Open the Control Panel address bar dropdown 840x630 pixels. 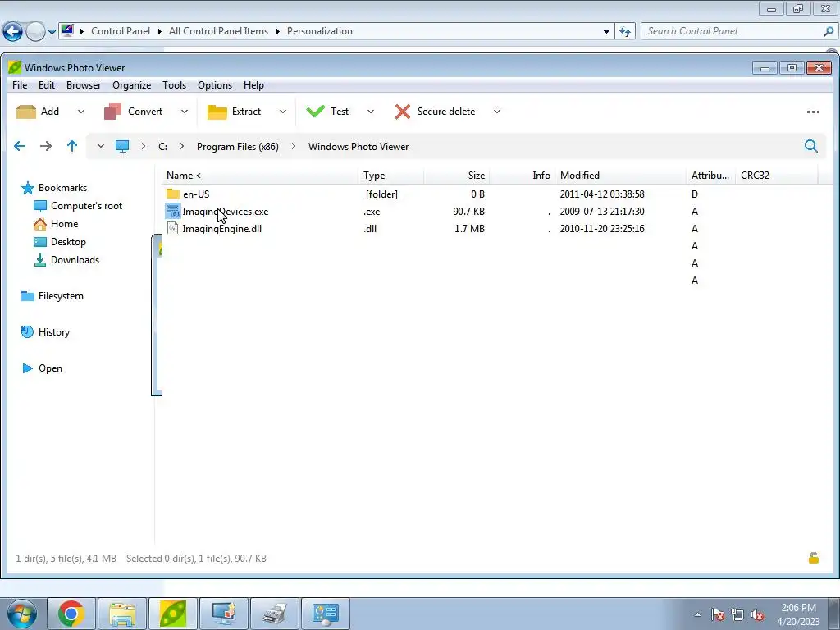click(606, 32)
